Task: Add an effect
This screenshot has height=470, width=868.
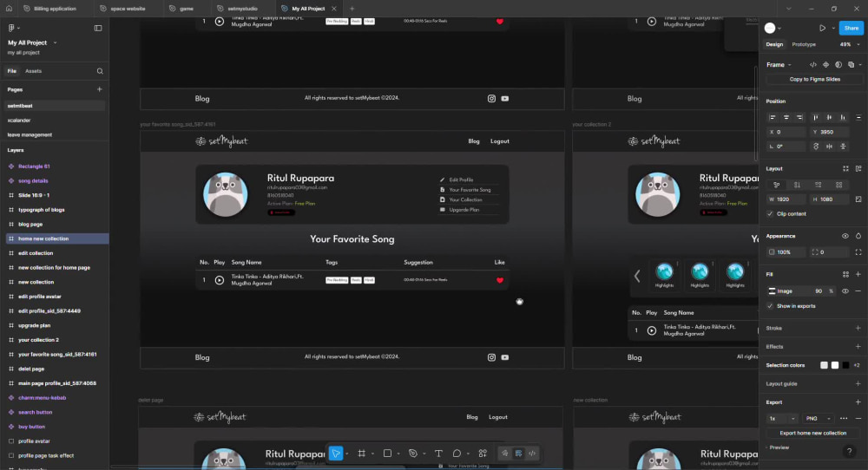Action: [x=858, y=347]
